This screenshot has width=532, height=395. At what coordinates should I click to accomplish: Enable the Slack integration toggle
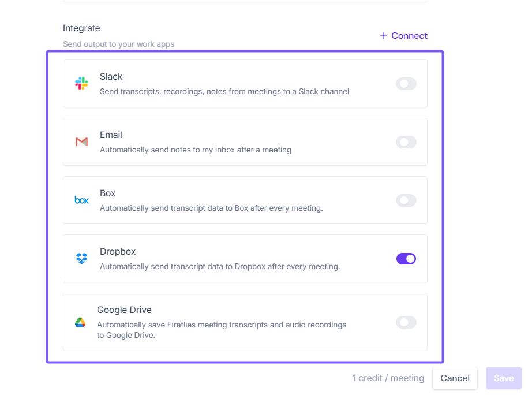(406, 84)
